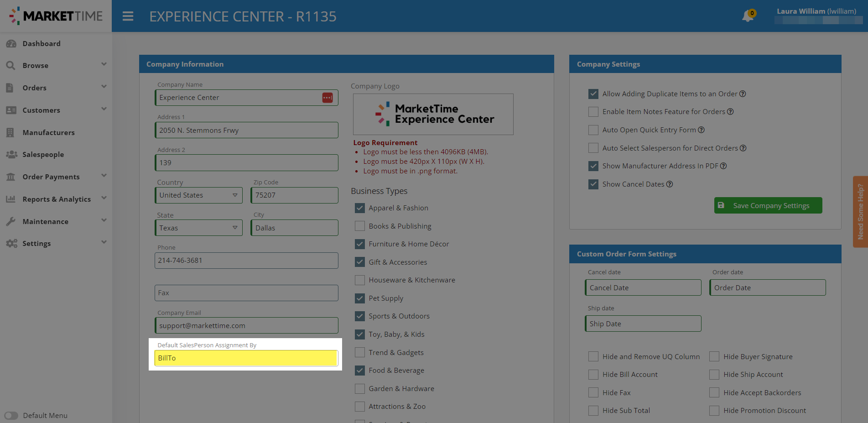Open Dashboard from the sidebar
The image size is (868, 423).
pos(42,44)
